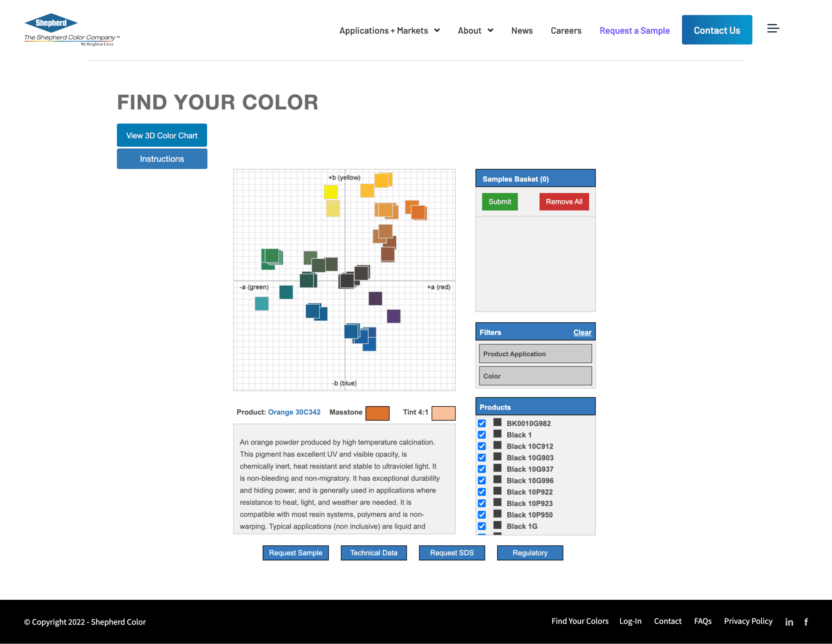Open the Contact footer link
832x644 pixels.
pos(667,621)
